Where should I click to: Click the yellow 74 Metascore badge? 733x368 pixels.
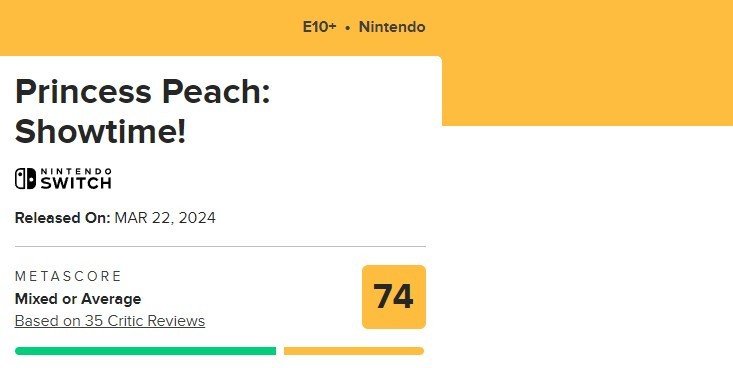394,297
